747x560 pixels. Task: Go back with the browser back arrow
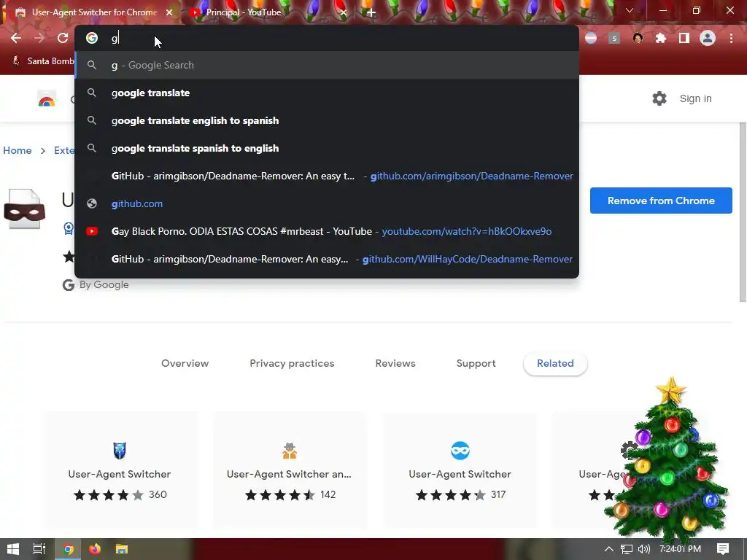(16, 38)
